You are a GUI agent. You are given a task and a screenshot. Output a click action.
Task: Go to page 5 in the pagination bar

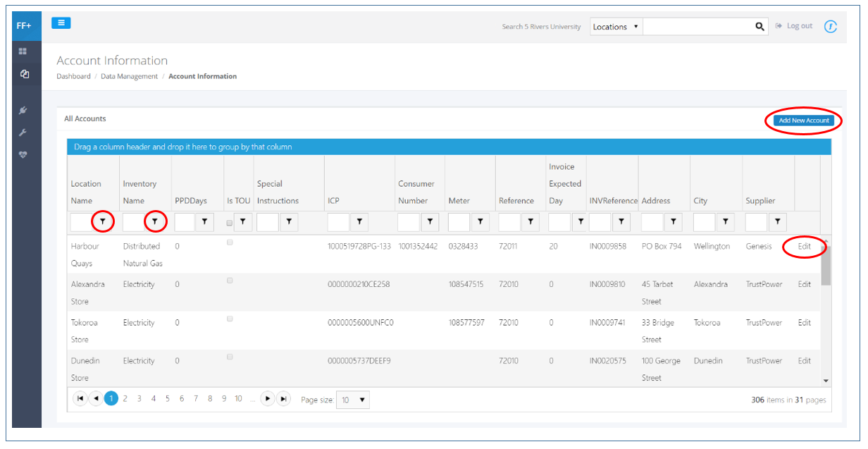[x=167, y=398]
